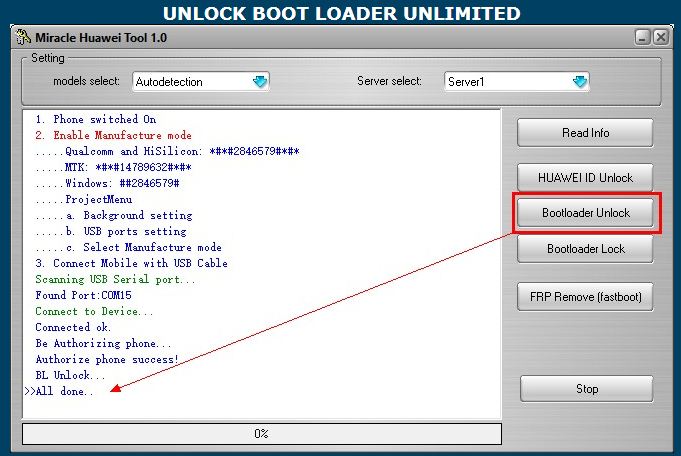Click the 0% progress bar
Image resolution: width=681 pixels, height=456 pixels.
(262, 434)
